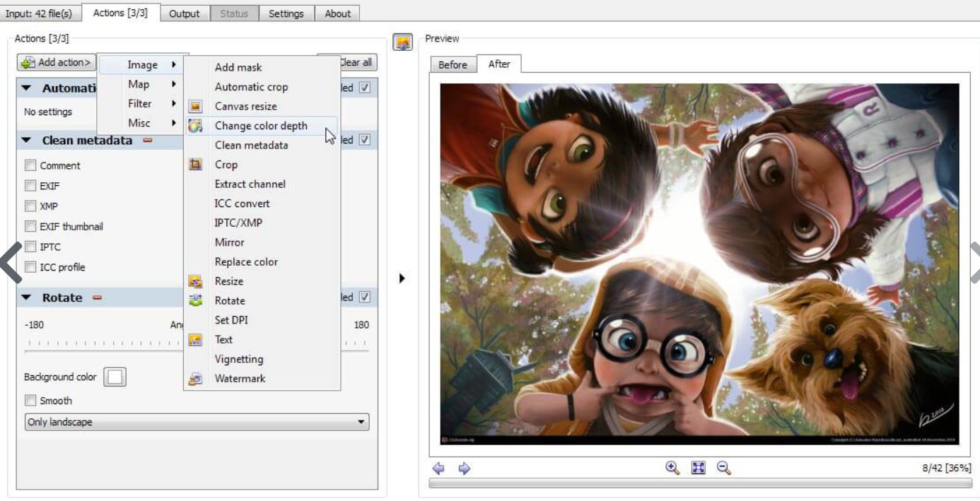Viewport: 980px width, 501px height.
Task: Check the EXIF option
Action: pyautogui.click(x=30, y=186)
